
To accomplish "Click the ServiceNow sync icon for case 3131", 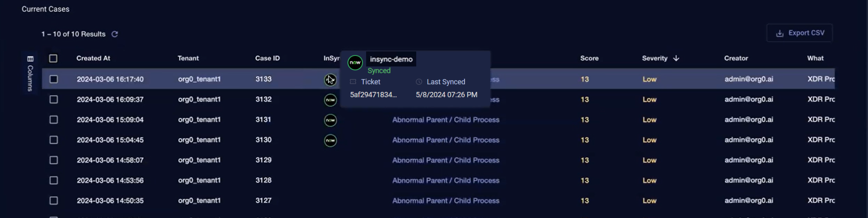I will coord(330,120).
